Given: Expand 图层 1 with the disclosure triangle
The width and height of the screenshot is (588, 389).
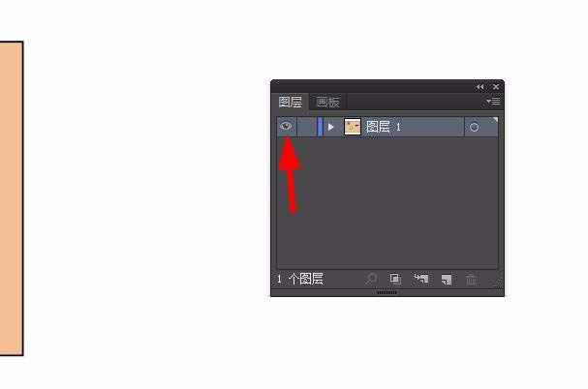Looking at the screenshot, I should point(330,127).
